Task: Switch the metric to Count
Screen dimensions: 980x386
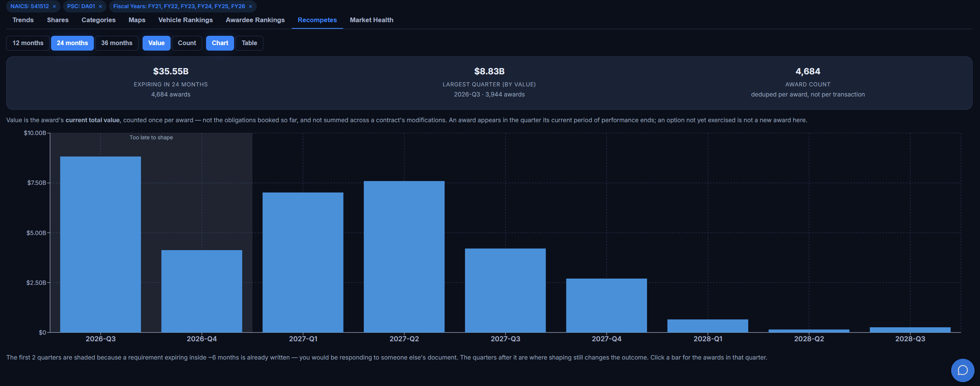Action: pos(187,43)
